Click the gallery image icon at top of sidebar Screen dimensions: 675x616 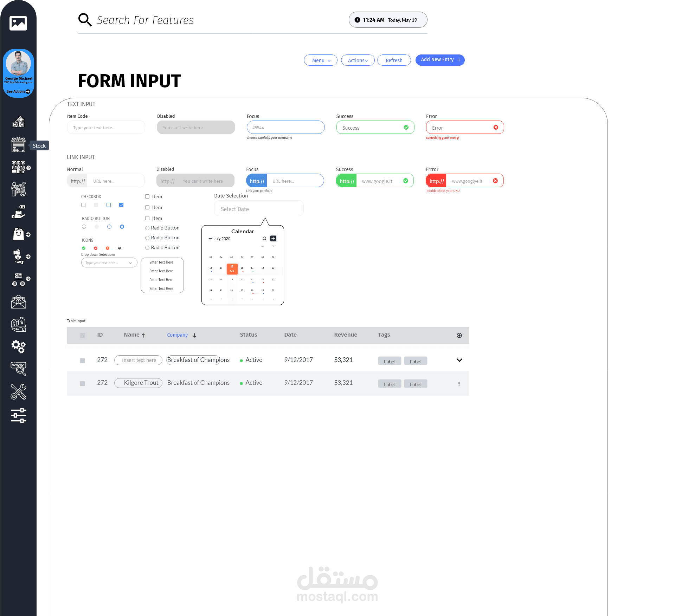[x=18, y=23]
